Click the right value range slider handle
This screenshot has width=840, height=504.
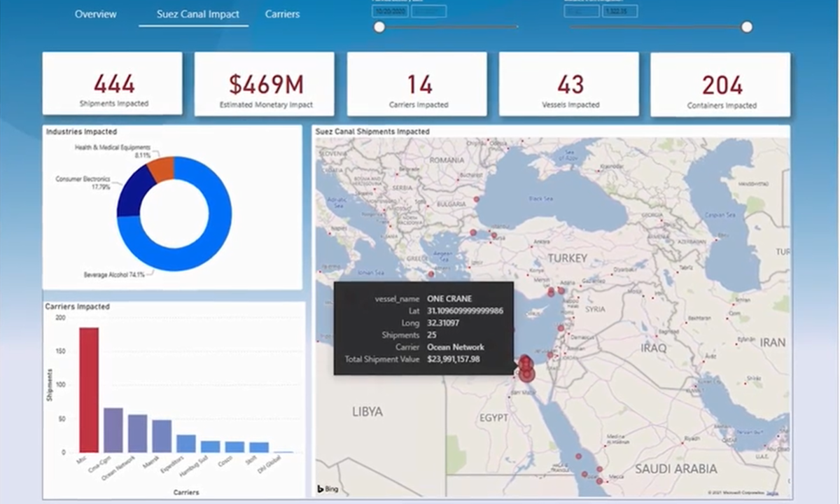tap(747, 27)
